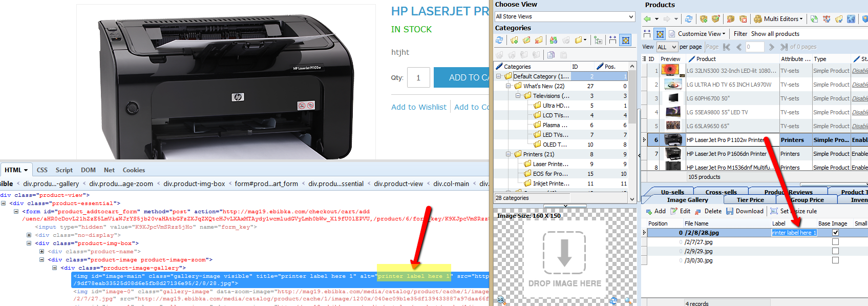Switch to the Cookies tab in Firebug

tap(134, 170)
